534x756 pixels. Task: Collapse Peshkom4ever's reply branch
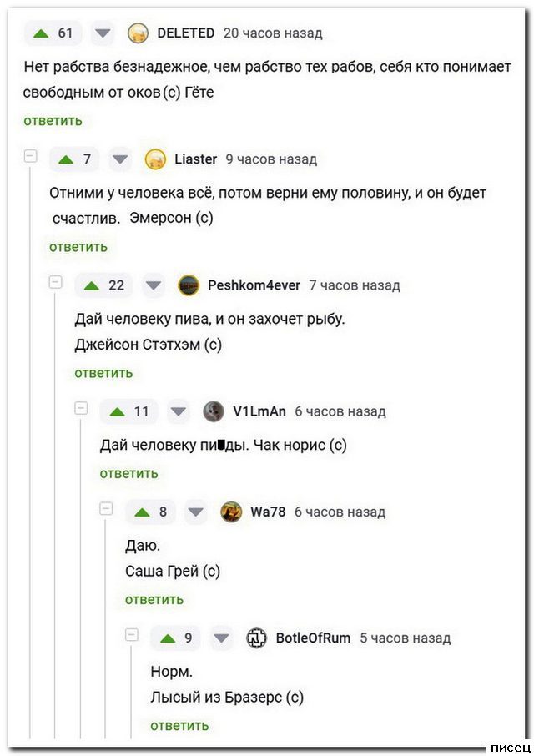[56, 282]
